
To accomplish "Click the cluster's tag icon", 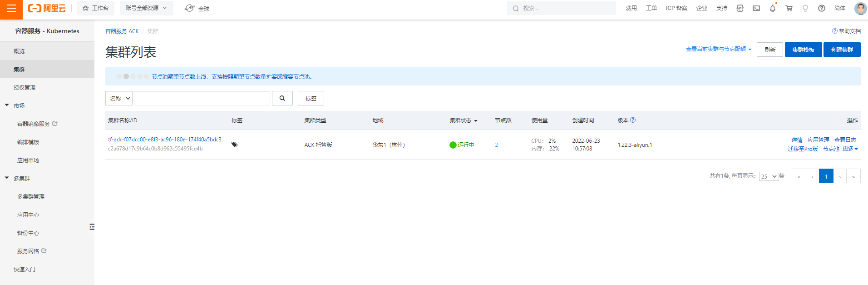I will click(234, 145).
